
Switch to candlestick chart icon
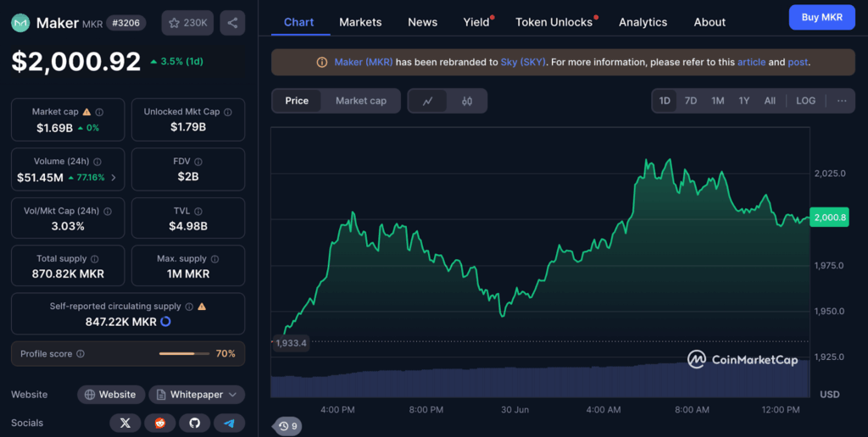point(467,101)
